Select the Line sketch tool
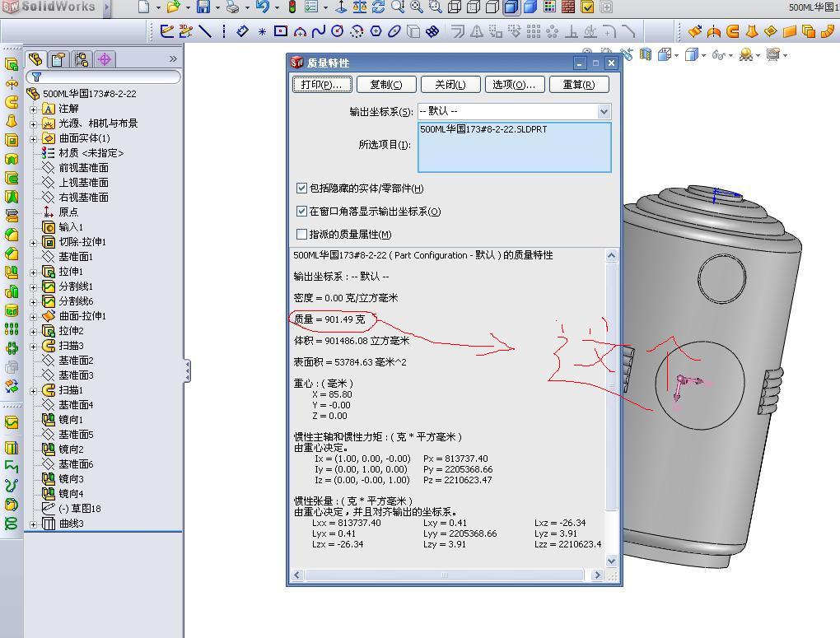Image resolution: width=840 pixels, height=638 pixels. (x=205, y=31)
